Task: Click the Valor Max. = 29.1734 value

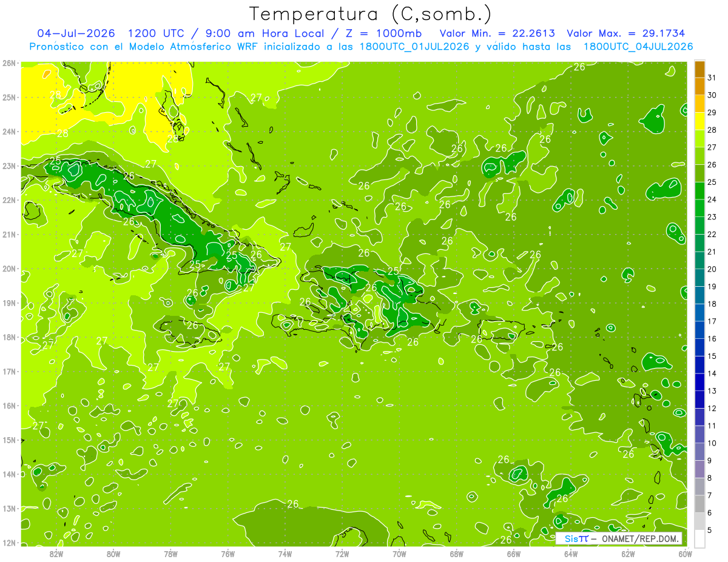Action: pyautogui.click(x=626, y=33)
